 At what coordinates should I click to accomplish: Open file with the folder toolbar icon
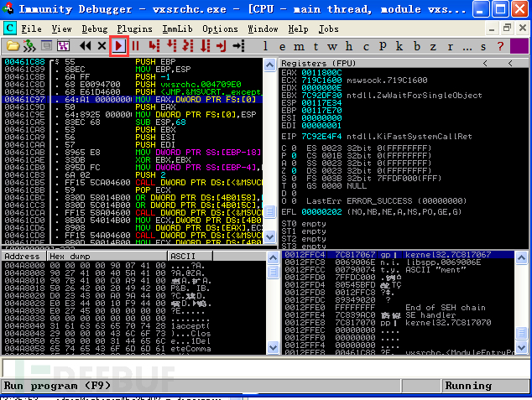13,46
